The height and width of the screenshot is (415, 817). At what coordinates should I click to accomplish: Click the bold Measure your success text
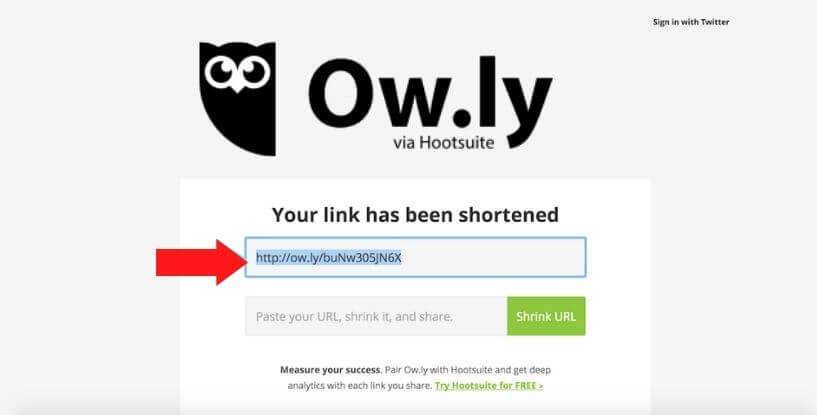[330, 370]
